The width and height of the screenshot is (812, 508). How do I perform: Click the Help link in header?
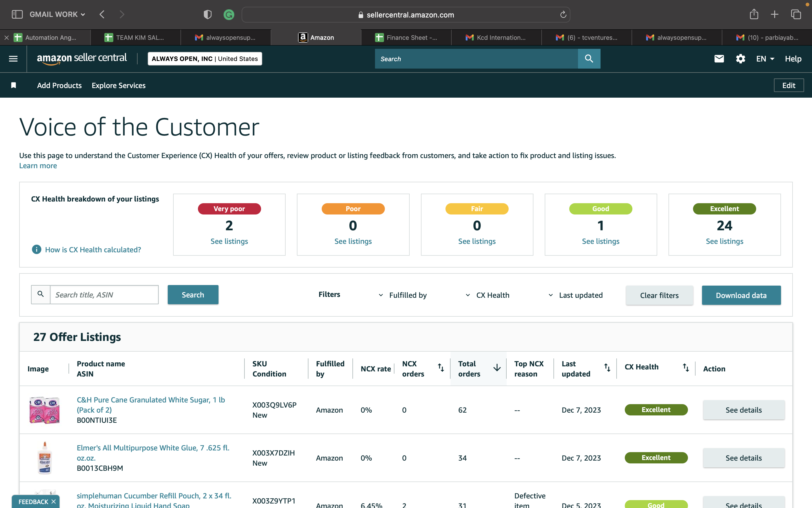tap(793, 59)
